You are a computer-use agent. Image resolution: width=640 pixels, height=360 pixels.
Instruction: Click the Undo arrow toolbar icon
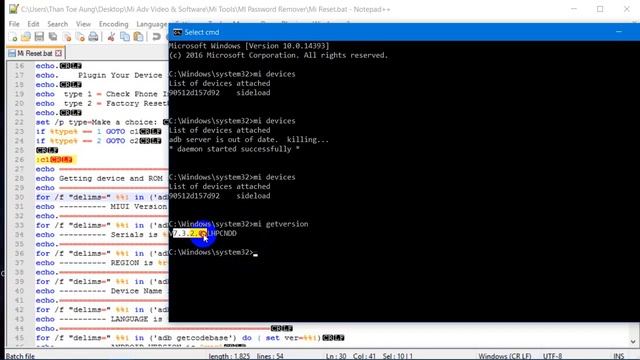156,37
